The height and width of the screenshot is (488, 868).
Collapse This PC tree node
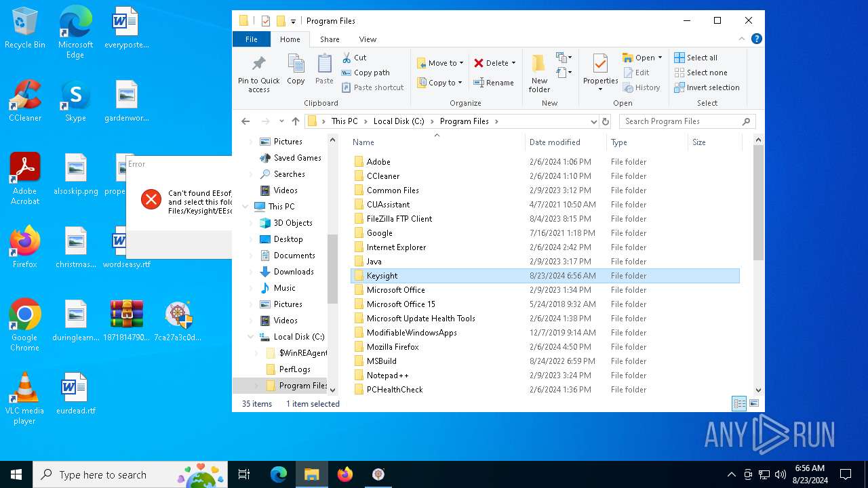(x=245, y=207)
